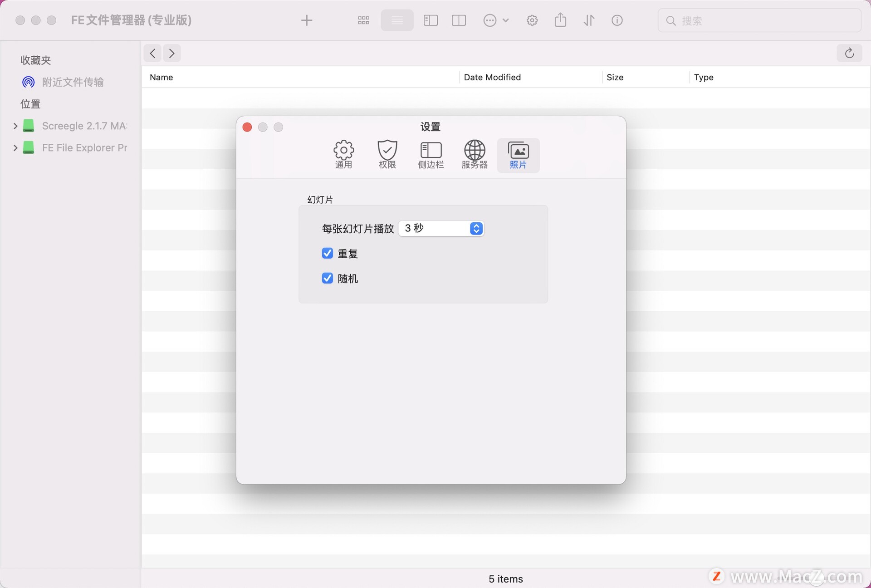Click the share/export icon in toolbar
This screenshot has height=588, width=871.
[560, 20]
